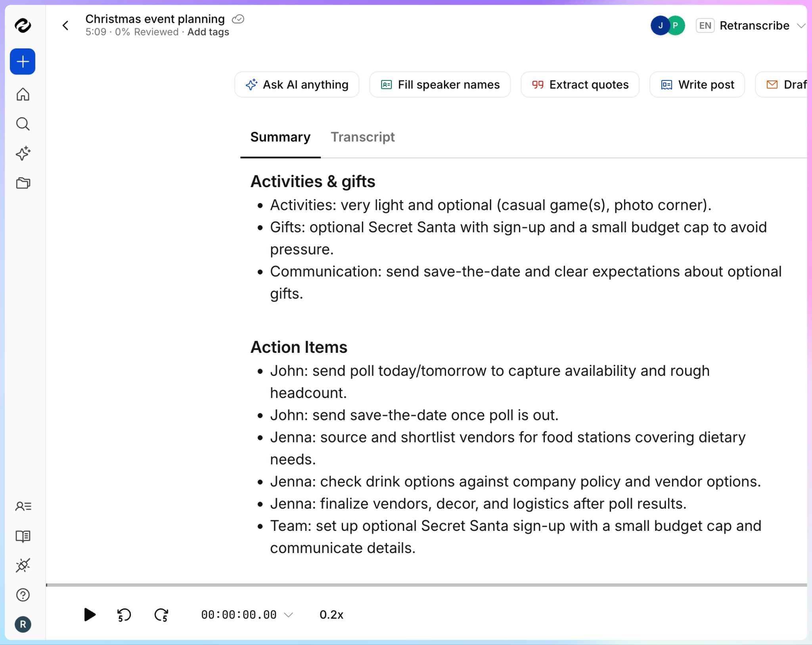Click the blue plus create button
The width and height of the screenshot is (812, 645).
click(x=23, y=61)
